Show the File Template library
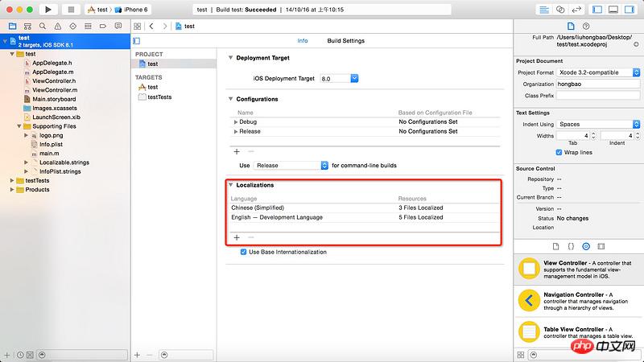Viewport: 644px width, 362px height. click(555, 246)
